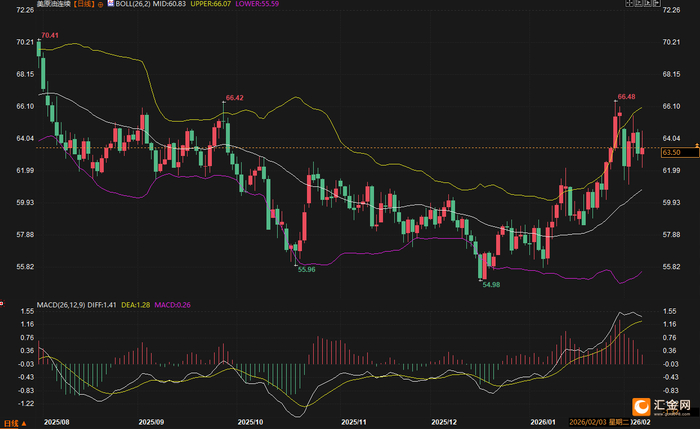Open the 日线 period selector at bottom left
Viewport: 700px width, 429px height.
point(15,423)
